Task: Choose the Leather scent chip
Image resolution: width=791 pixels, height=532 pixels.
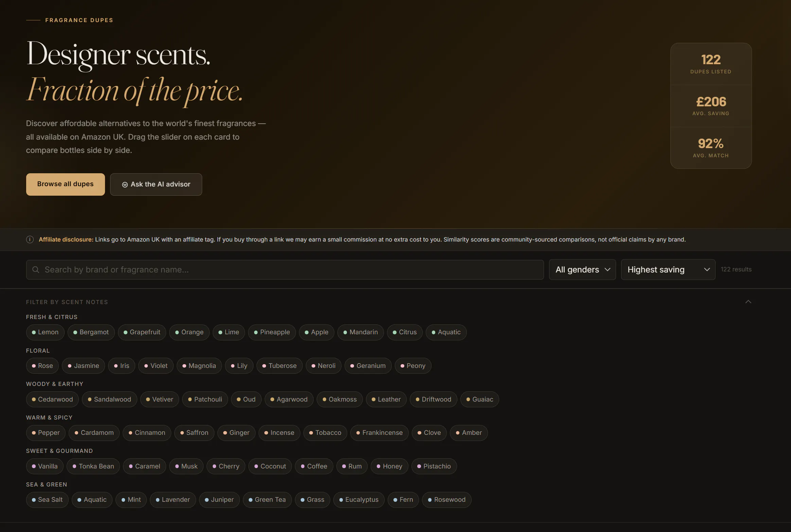Action: [x=386, y=400]
